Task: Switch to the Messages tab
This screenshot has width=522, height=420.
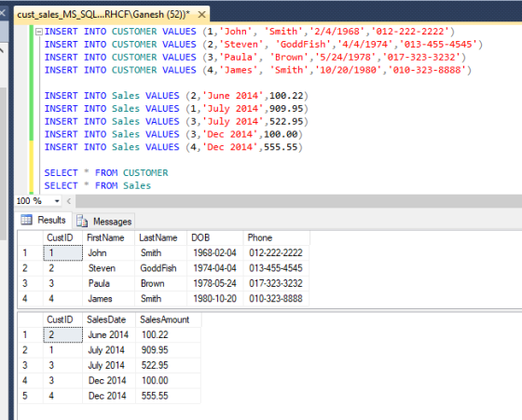Action: click(103, 221)
